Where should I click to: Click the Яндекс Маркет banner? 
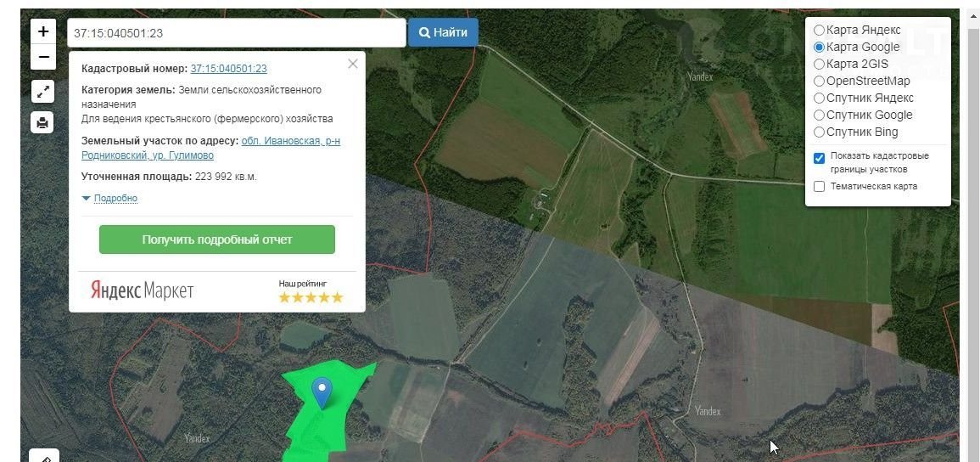[143, 290]
